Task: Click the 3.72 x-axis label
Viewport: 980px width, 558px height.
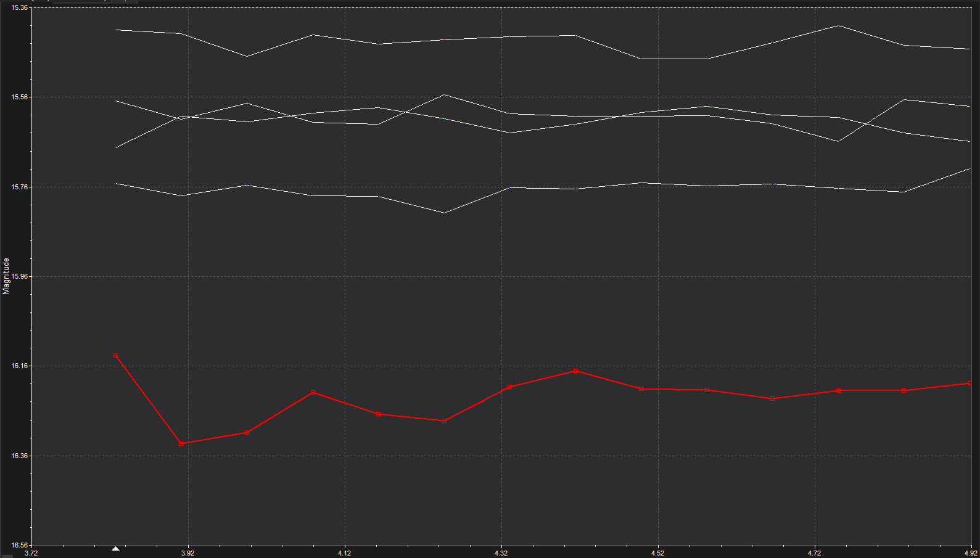Action: (x=31, y=553)
